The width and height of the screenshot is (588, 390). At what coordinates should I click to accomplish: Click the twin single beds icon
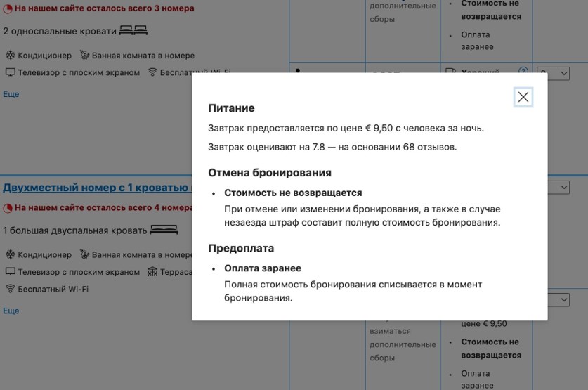[x=133, y=31]
